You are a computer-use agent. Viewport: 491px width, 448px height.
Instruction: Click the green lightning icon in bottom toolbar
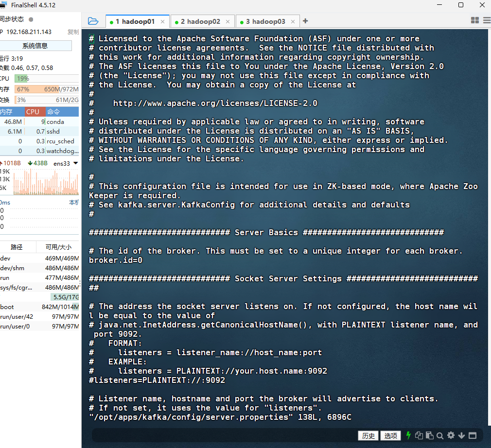[x=409, y=435]
